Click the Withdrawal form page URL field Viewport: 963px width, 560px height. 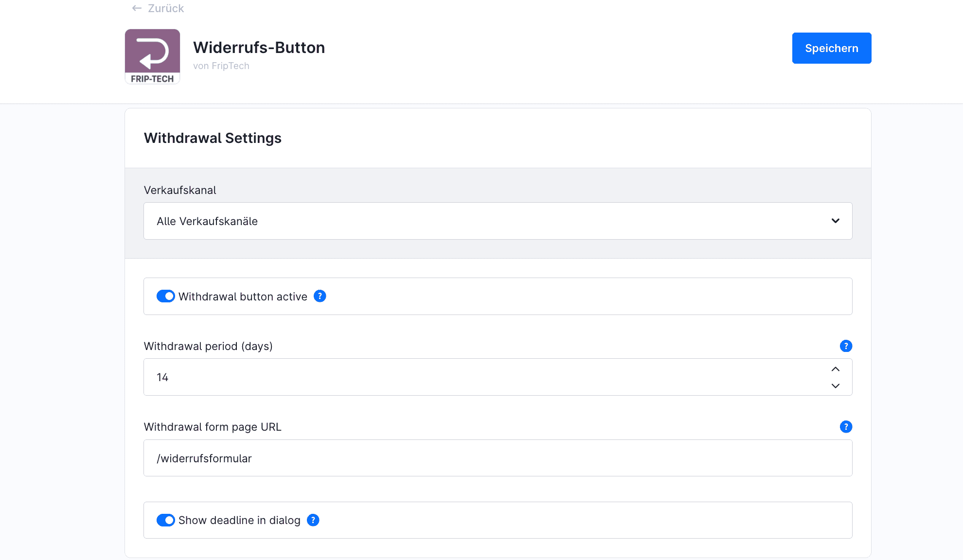point(497,458)
